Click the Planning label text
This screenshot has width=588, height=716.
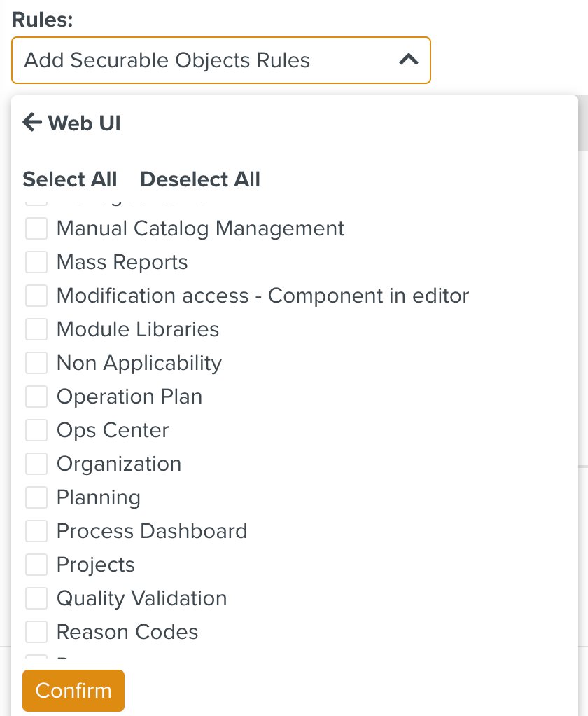click(99, 497)
